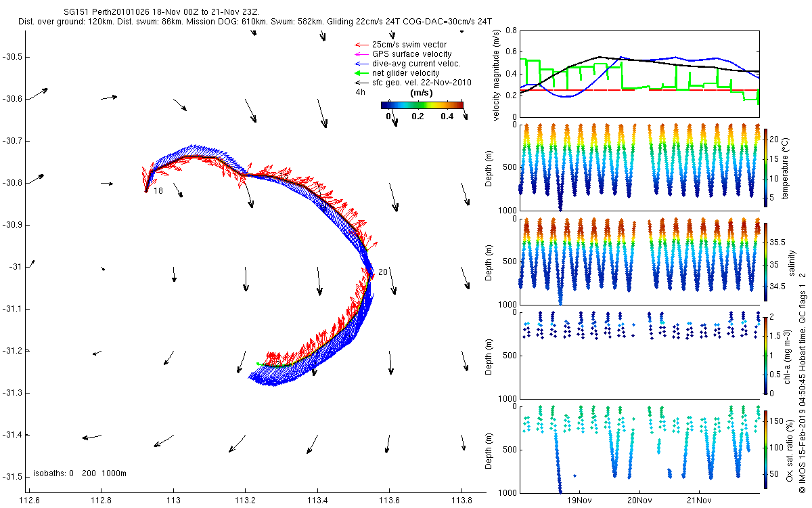Click the '1.5' chl-a colorbar tick
Screen dimensions: 812x508
[777, 336]
